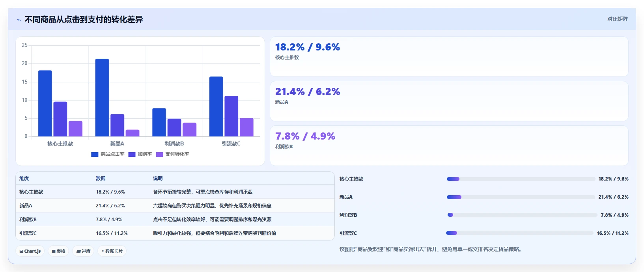Click the footnote text 该图把“商品受欢迎”

click(432, 249)
